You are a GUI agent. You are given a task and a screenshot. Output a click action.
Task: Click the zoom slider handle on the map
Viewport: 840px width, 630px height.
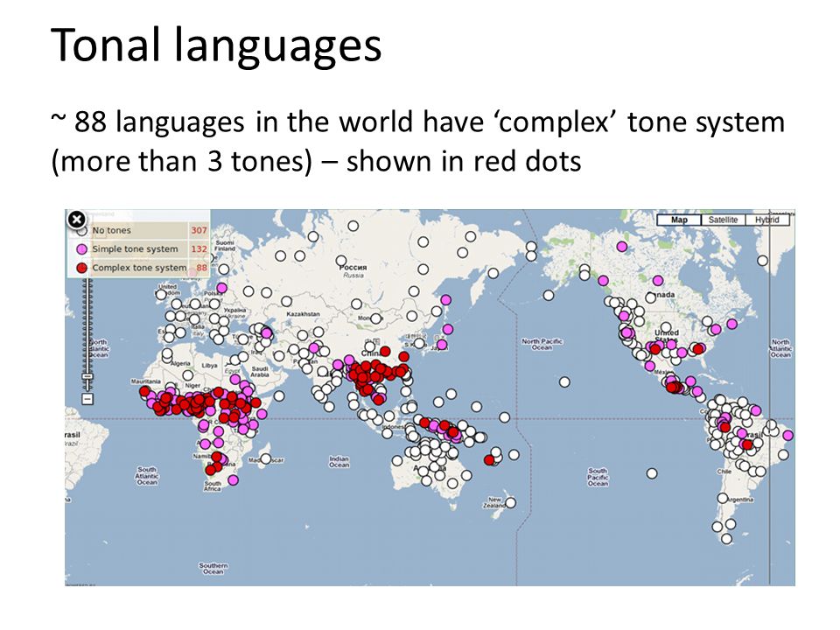tap(87, 376)
